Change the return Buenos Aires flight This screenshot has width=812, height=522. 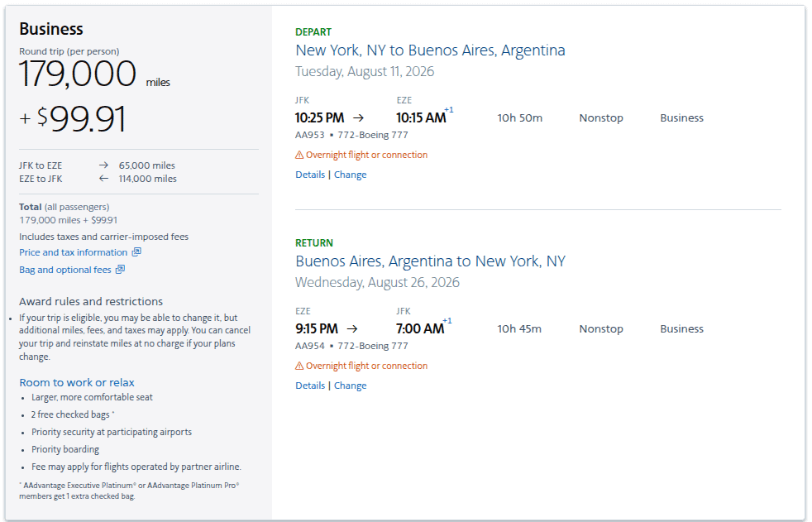click(x=350, y=386)
